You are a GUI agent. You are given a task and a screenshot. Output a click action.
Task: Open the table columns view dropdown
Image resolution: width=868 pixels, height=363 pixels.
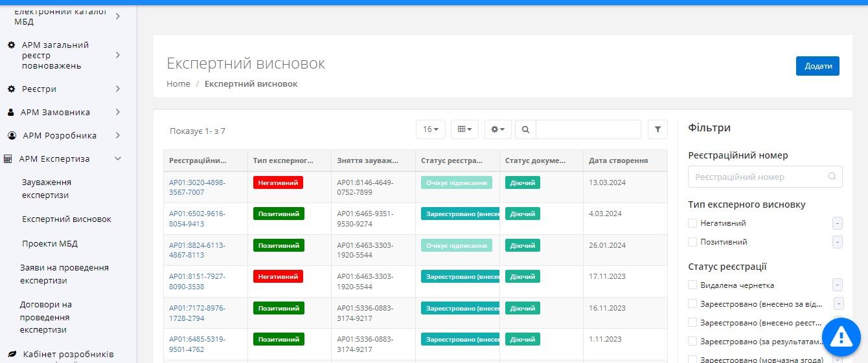464,129
